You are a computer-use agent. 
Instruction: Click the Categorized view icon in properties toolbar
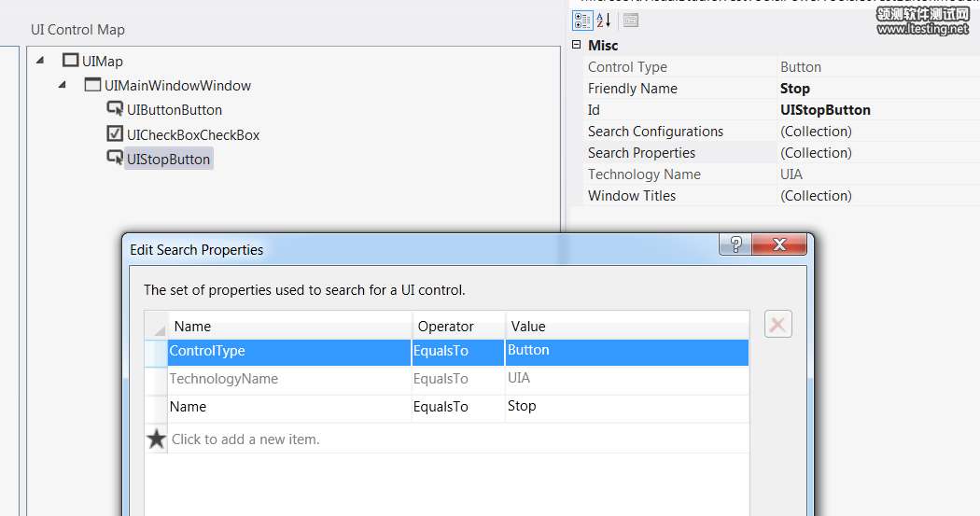(x=581, y=21)
